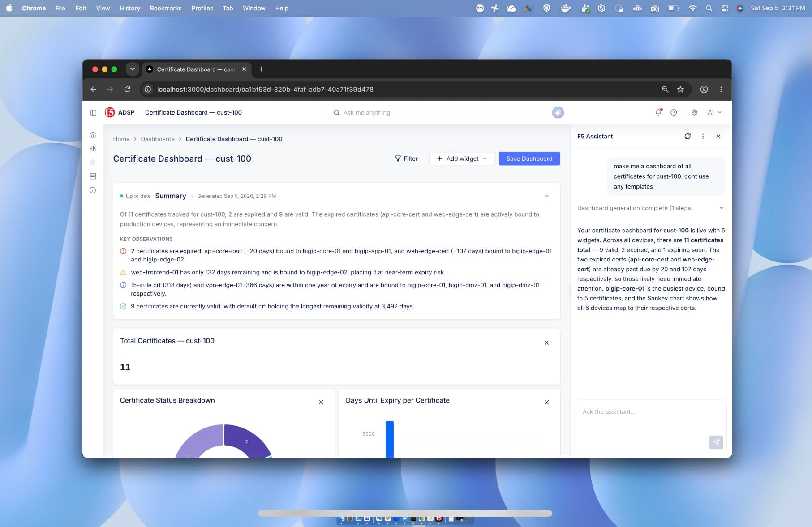812x527 pixels.
Task: Open the View menu
Action: tap(103, 8)
